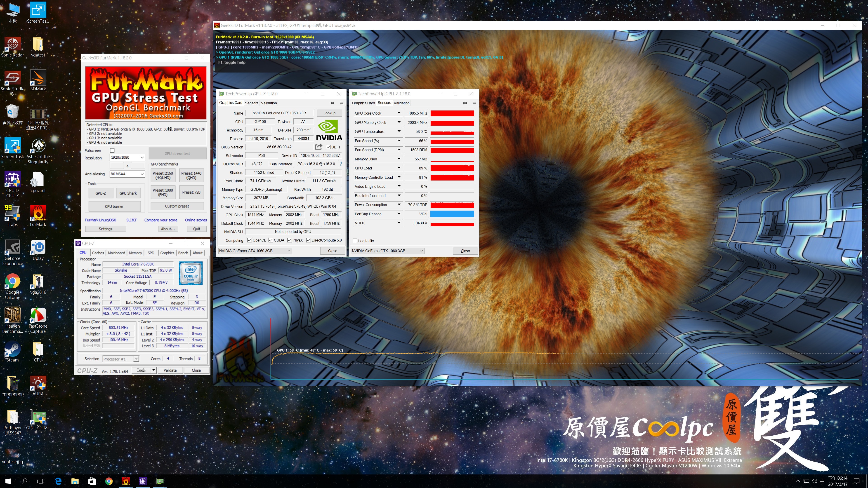Open the GPU Core Clock sensor dropdown
The image size is (868, 488).
(x=399, y=113)
